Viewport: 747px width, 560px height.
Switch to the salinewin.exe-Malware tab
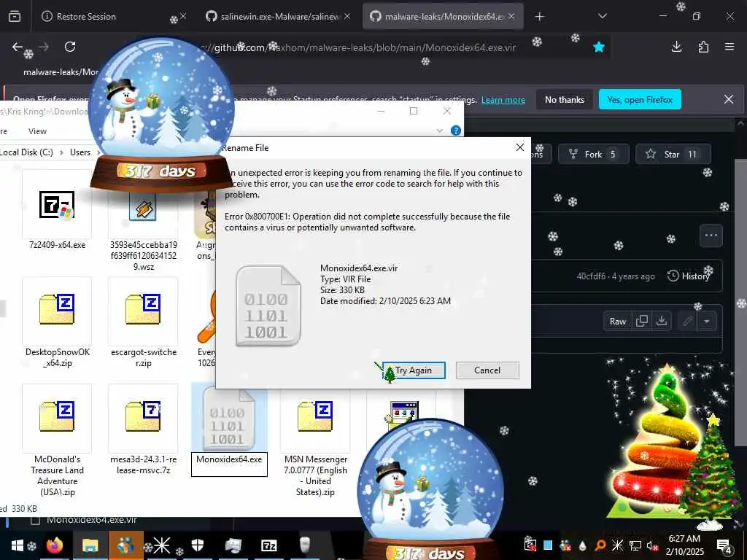click(279, 17)
